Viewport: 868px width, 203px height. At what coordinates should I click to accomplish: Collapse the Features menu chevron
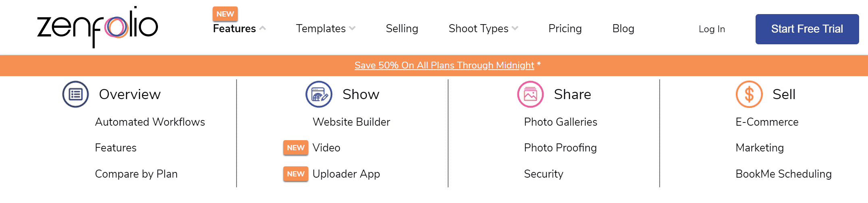(x=262, y=29)
